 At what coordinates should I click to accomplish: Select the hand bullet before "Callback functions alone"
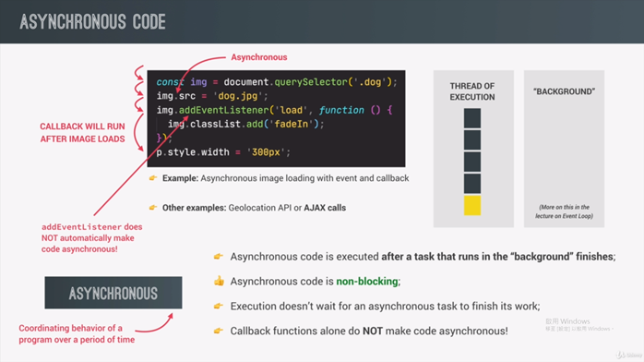[x=219, y=331]
